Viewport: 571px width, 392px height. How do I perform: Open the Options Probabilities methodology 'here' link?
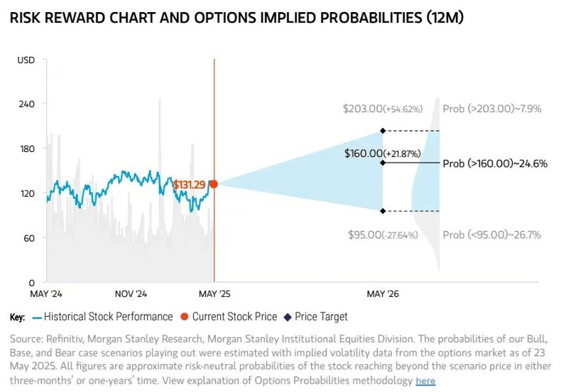click(425, 381)
